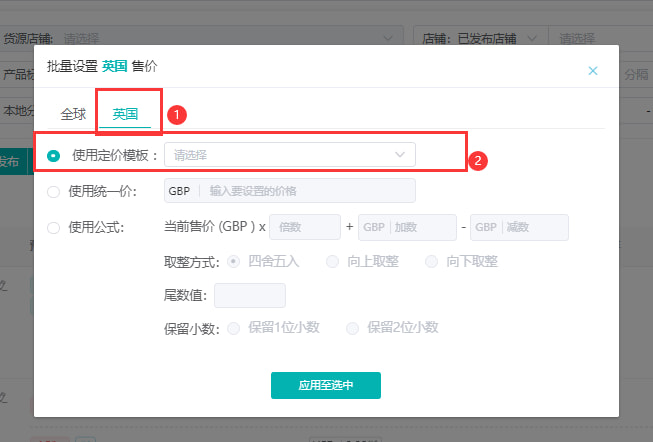Choose 向下取整 rounding method

(x=432, y=262)
